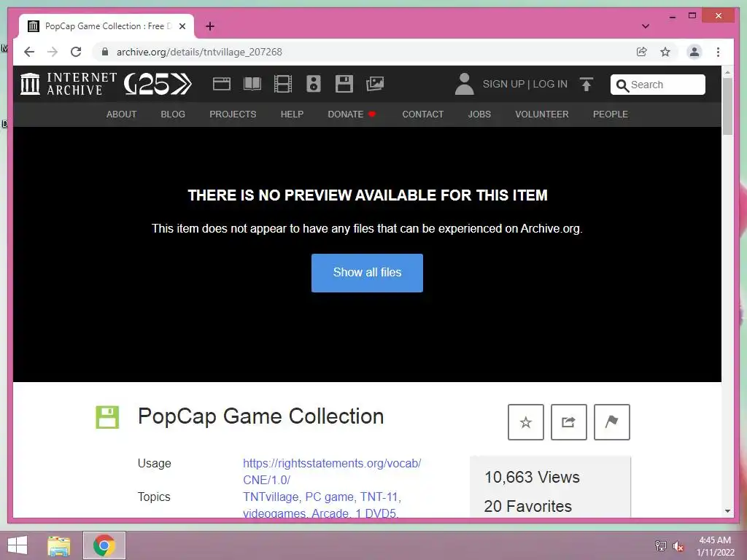The width and height of the screenshot is (747, 560).
Task: View site security lock icon
Action: [105, 52]
